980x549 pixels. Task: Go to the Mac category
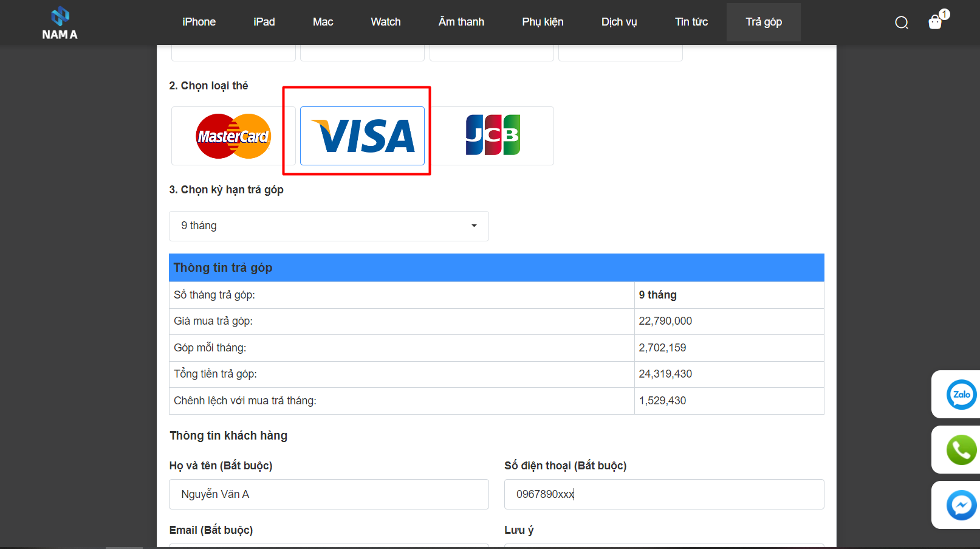click(x=323, y=22)
